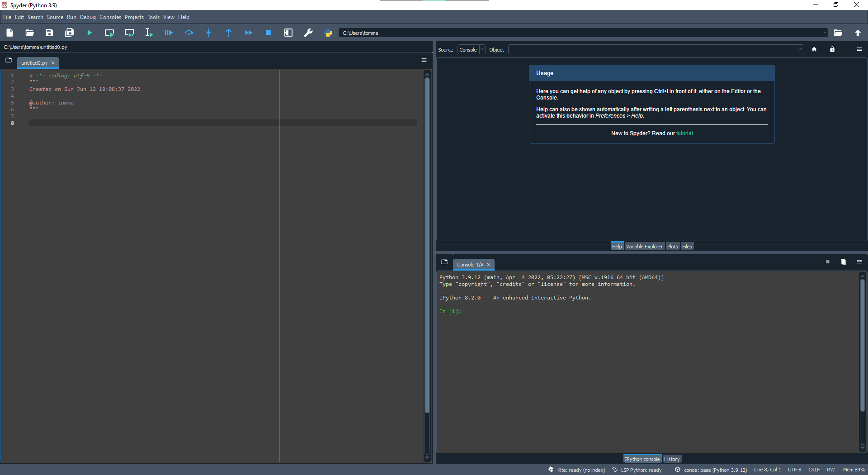Viewport: 868px width, 475px height.
Task: Run cell and advance to next
Action: pos(129,33)
